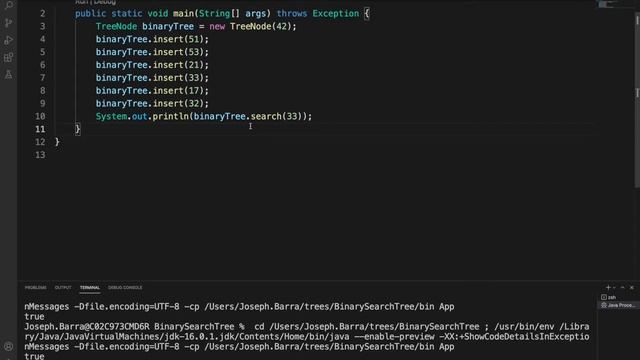
Task: Switch to the Debug Console tab
Action: 125,287
